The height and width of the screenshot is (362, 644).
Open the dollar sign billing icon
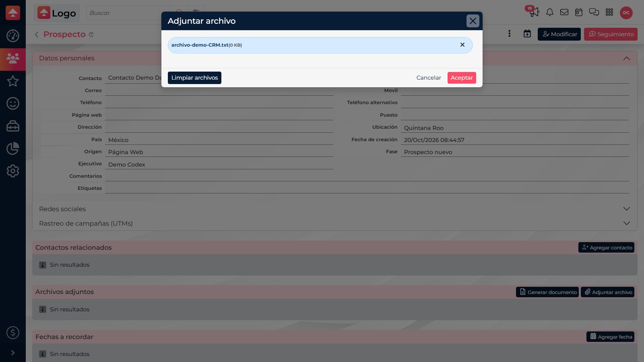click(13, 333)
